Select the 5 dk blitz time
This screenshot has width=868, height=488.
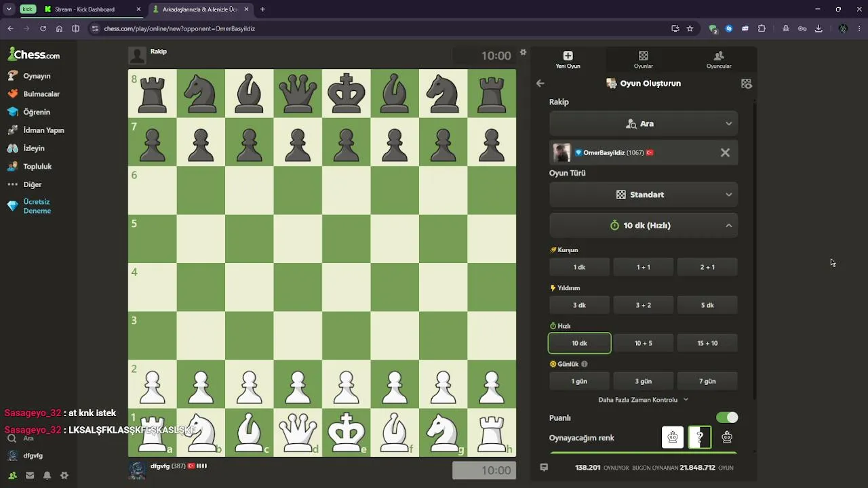[707, 305]
